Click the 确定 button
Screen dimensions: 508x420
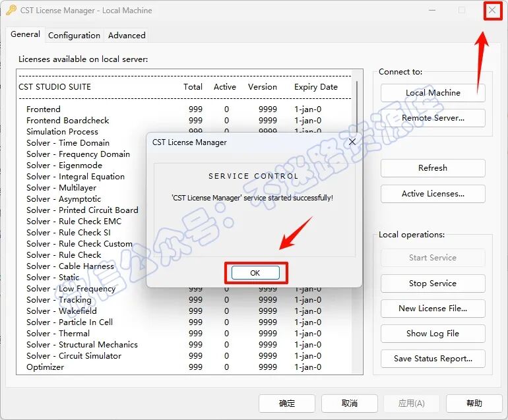(x=287, y=403)
